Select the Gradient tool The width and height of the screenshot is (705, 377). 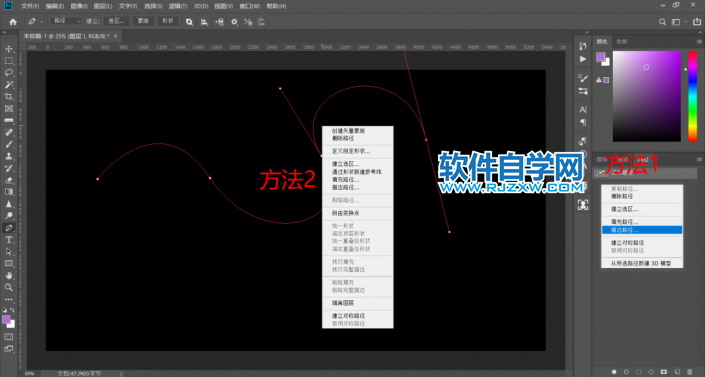[x=9, y=192]
